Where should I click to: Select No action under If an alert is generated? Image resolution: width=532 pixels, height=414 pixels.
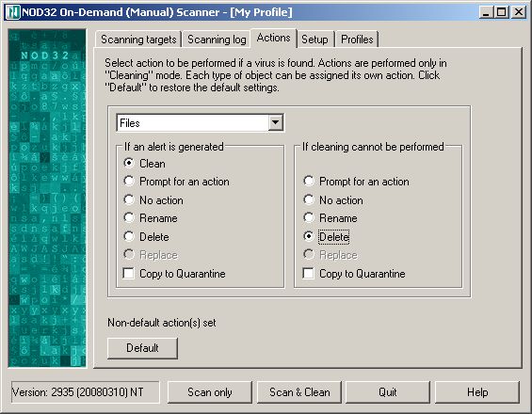(x=153, y=200)
